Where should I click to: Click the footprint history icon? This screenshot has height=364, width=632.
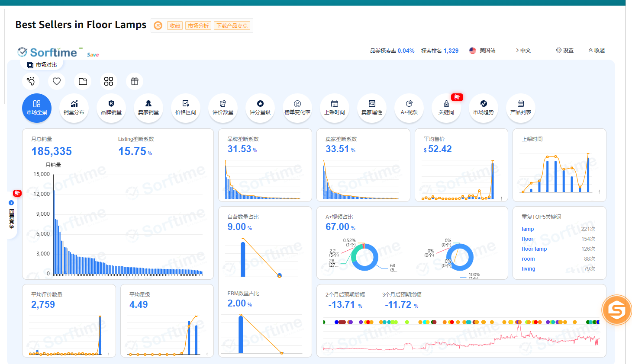31,81
